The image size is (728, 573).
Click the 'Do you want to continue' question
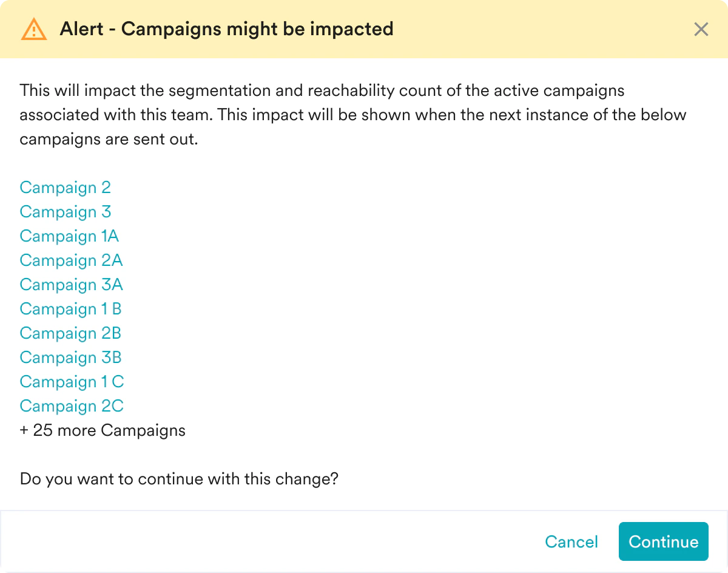pyautogui.click(x=179, y=479)
